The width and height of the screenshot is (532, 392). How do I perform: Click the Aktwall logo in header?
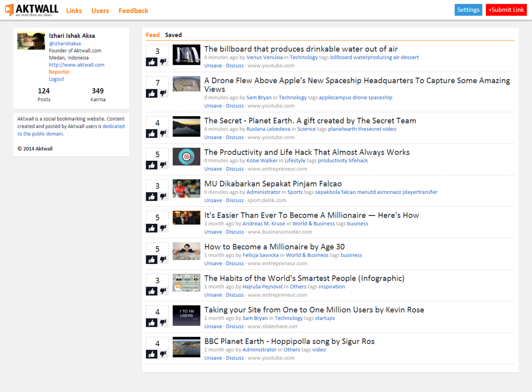[x=32, y=10]
